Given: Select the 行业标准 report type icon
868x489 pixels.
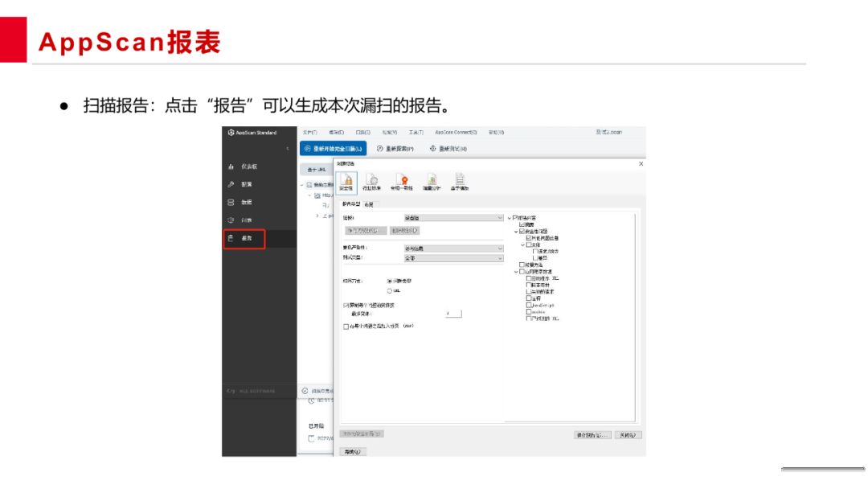Looking at the screenshot, I should pyautogui.click(x=372, y=182).
